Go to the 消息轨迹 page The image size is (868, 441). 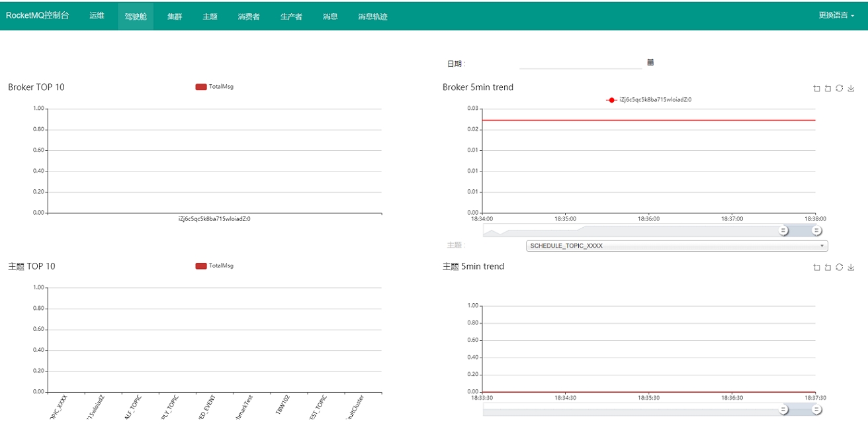[x=372, y=17]
